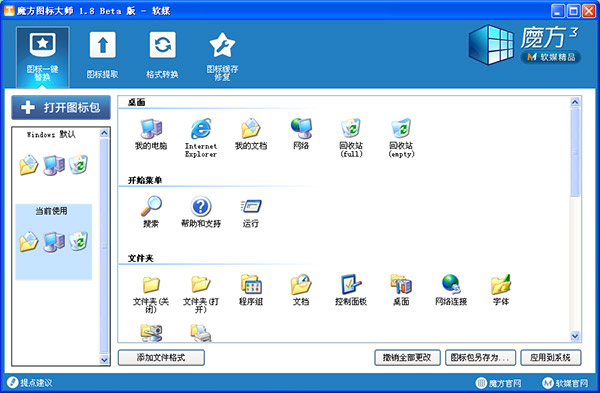Switch to the 图标缓存修复 tab
Screen dimensions: 600x393
[x=222, y=57]
